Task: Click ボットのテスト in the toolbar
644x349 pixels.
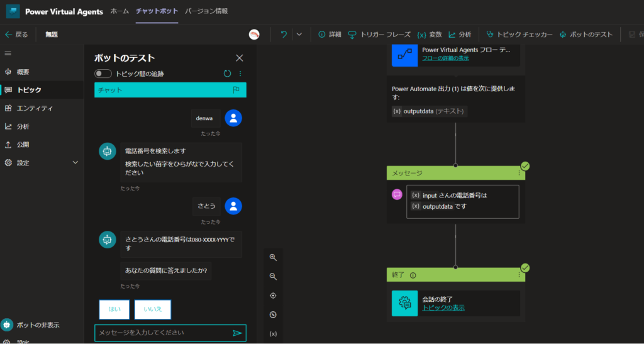Action: pyautogui.click(x=586, y=35)
